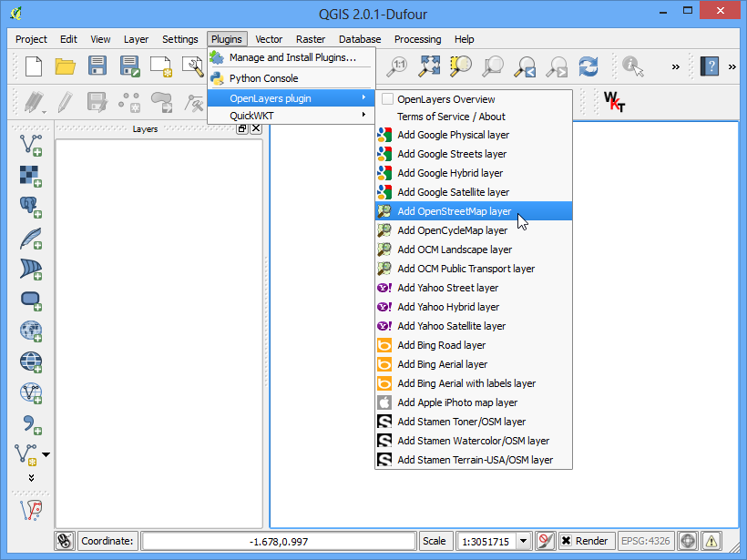Image resolution: width=747 pixels, height=560 pixels.
Task: Create a new project with blank page icon
Action: (34, 66)
